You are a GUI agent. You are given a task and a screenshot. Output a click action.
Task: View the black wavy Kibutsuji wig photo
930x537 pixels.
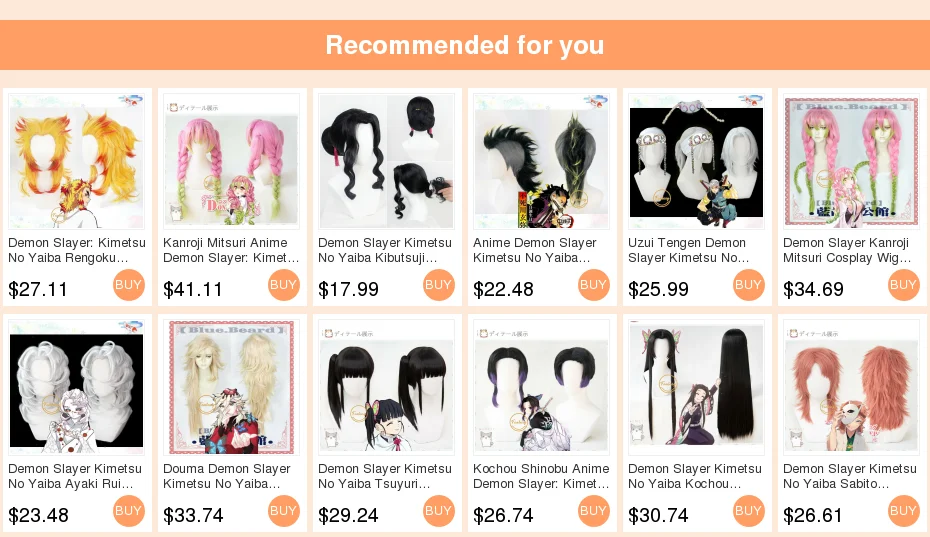tap(387, 161)
